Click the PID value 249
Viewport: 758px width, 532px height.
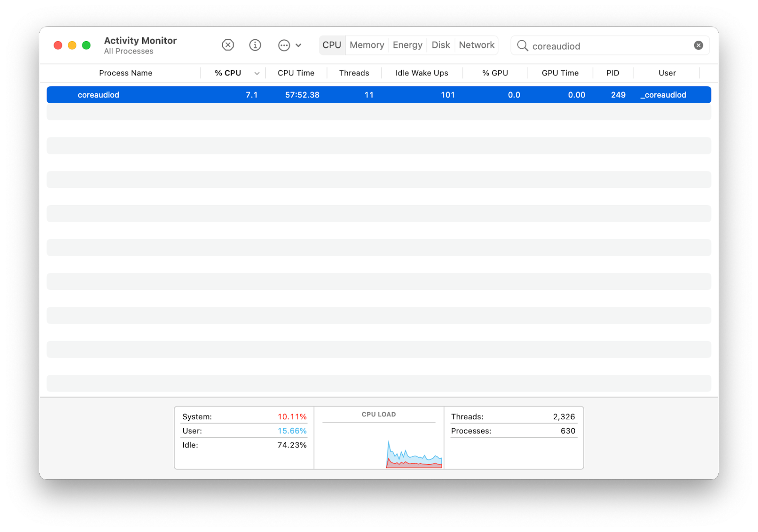click(x=618, y=95)
